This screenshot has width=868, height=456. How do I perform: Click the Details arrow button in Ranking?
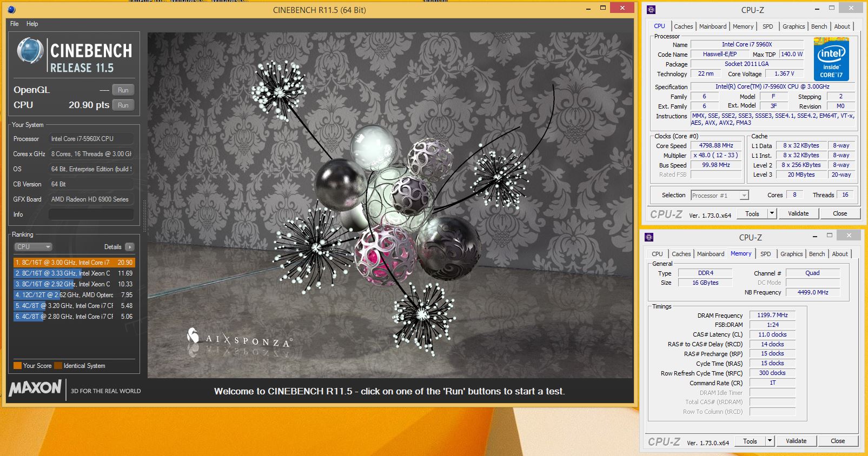tap(129, 247)
